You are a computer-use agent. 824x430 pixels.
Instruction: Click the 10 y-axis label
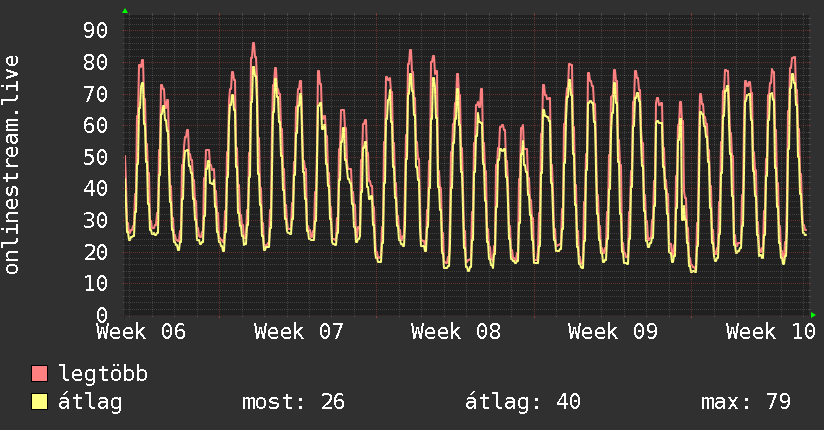point(96,283)
